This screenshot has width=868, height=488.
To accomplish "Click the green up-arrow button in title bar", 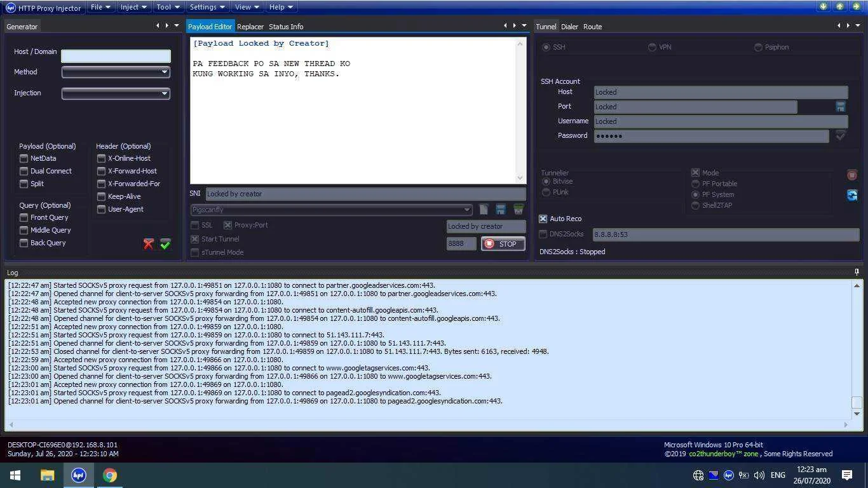I will coord(840,6).
